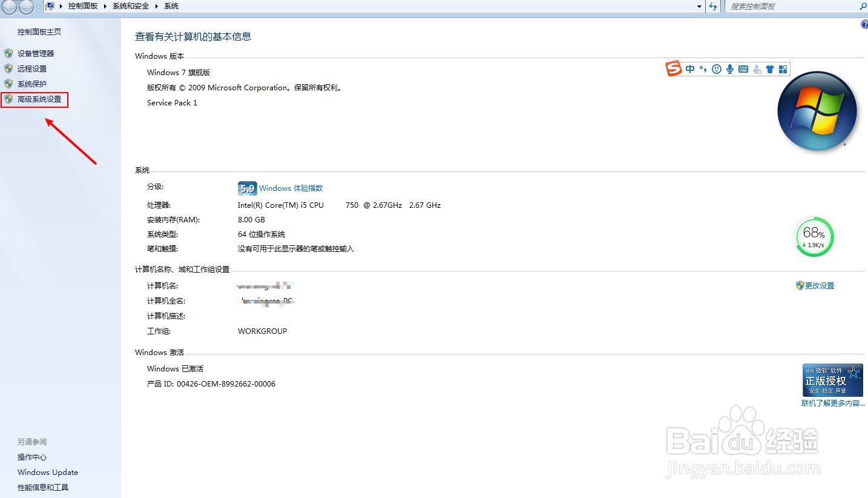Open the emoji smiley panel on Sogou bar
This screenshot has width=868, height=498.
point(717,69)
